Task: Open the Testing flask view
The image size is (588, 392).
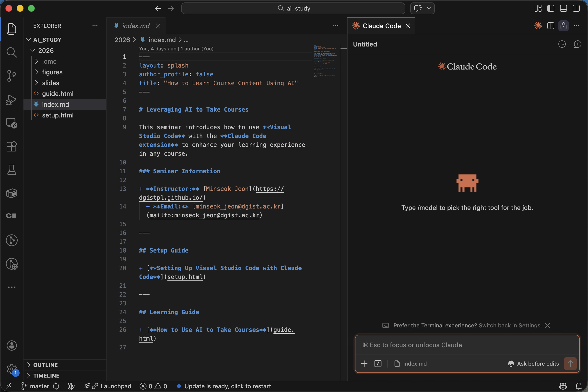Action: (x=12, y=170)
